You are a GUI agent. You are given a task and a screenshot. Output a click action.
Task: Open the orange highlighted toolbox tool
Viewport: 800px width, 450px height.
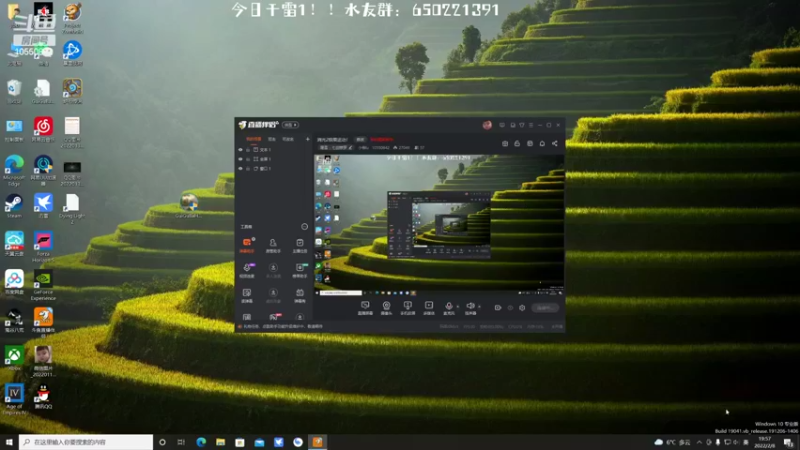click(x=247, y=245)
